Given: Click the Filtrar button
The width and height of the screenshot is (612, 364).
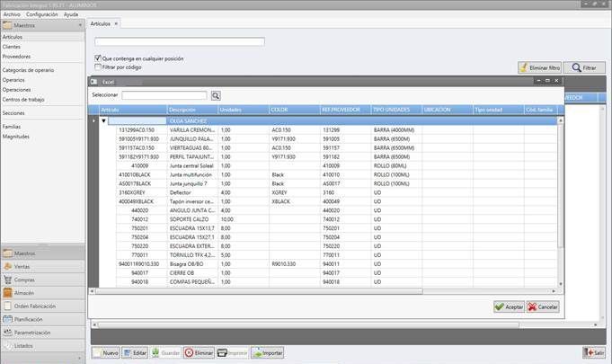Looking at the screenshot, I should [x=584, y=67].
